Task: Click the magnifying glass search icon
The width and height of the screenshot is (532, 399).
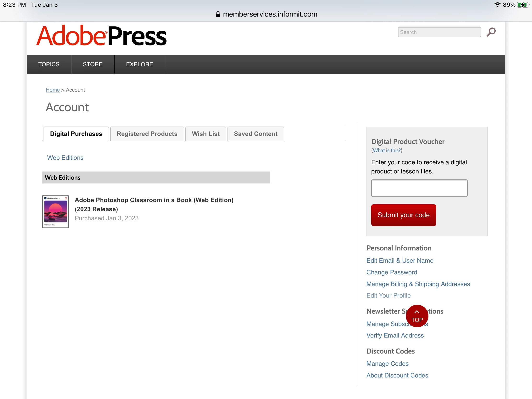Action: [x=491, y=32]
